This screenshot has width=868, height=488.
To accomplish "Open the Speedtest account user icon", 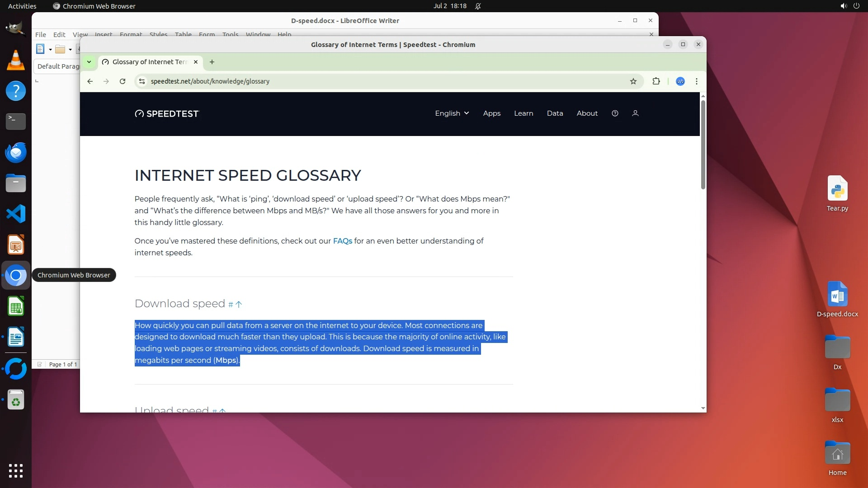I will click(x=635, y=113).
